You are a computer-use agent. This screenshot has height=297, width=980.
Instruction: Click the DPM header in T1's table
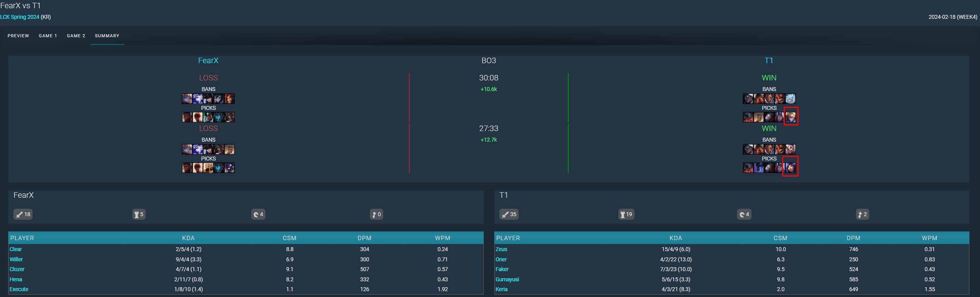point(854,238)
